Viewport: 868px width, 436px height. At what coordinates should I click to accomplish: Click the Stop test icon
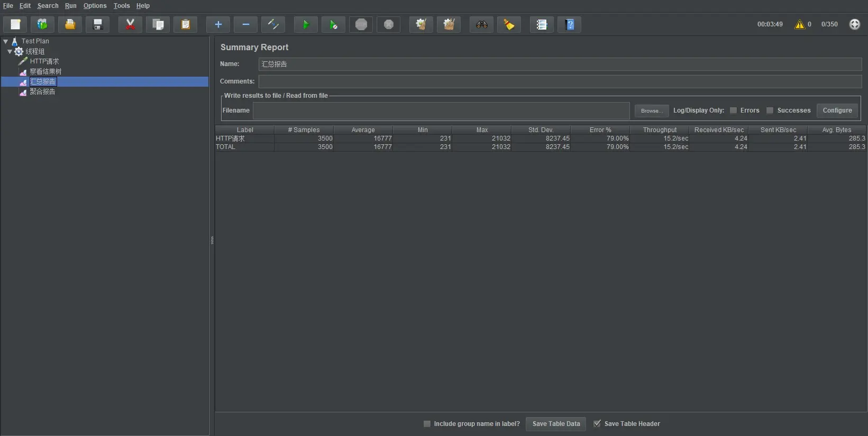click(361, 24)
